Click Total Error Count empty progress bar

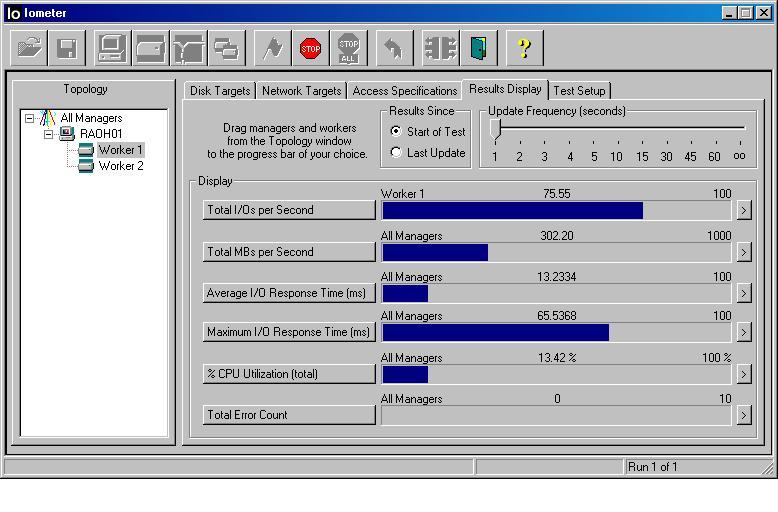(556, 415)
